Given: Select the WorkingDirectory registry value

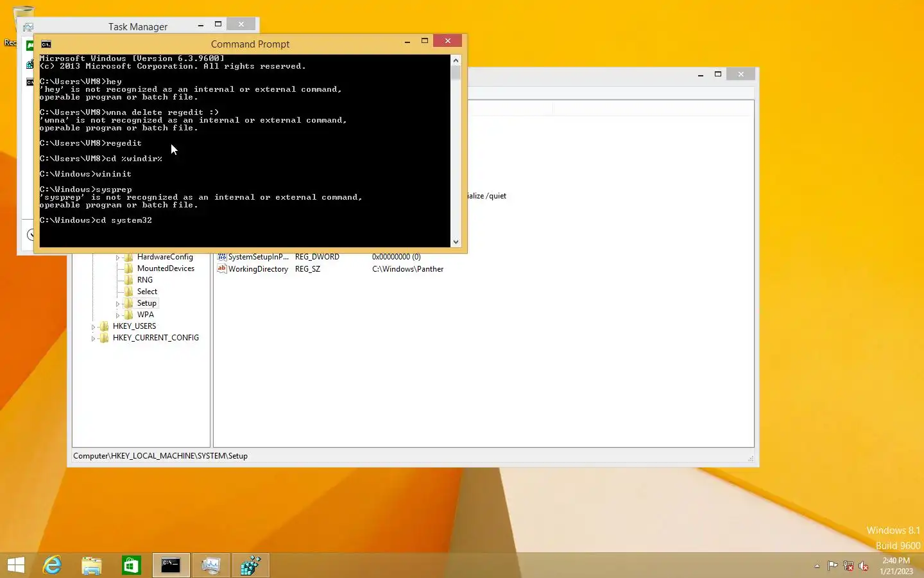Looking at the screenshot, I should coord(258,269).
